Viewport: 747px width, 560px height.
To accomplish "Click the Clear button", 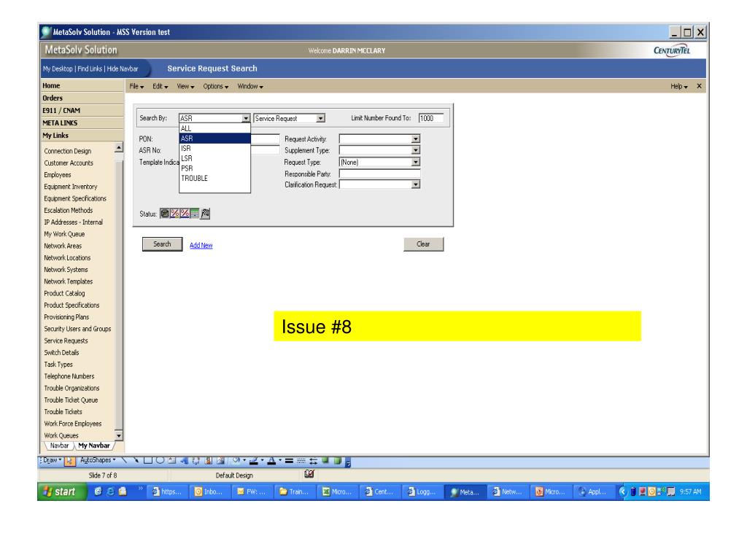I will click(x=424, y=244).
